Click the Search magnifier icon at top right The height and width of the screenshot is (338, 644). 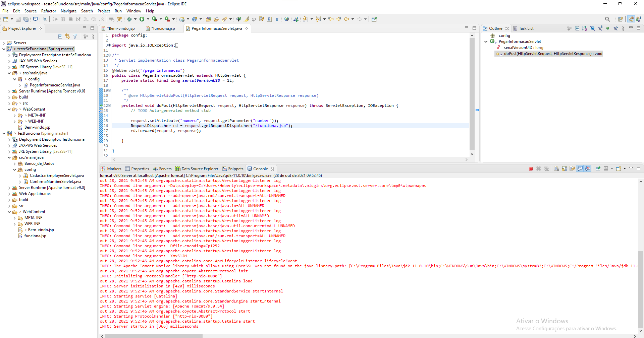click(x=607, y=19)
